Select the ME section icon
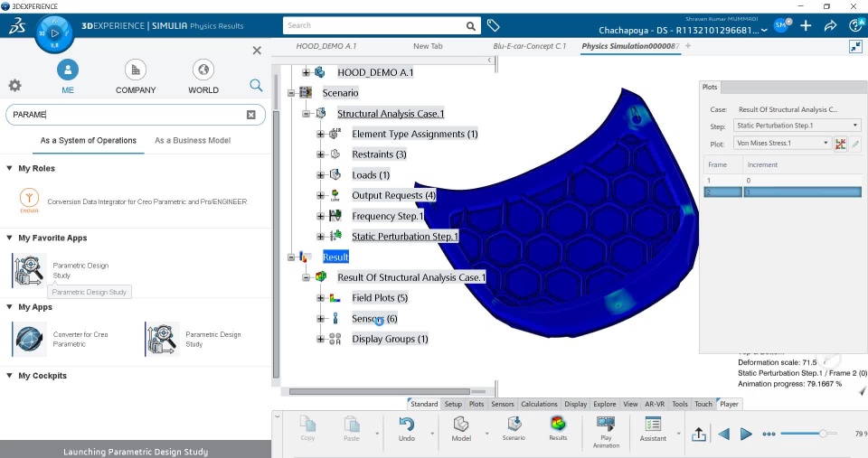 (68, 70)
